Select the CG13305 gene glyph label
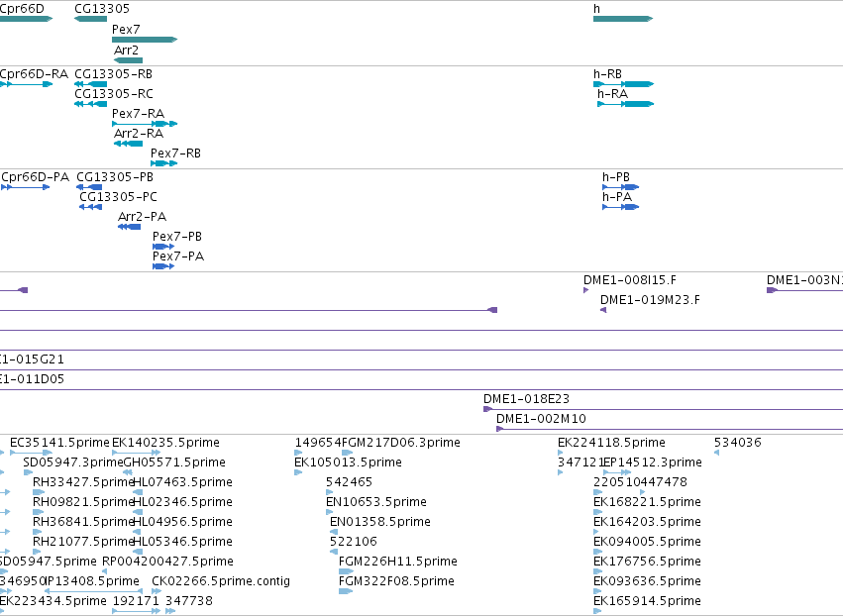Screen dimensions: 843x616 (102, 9)
